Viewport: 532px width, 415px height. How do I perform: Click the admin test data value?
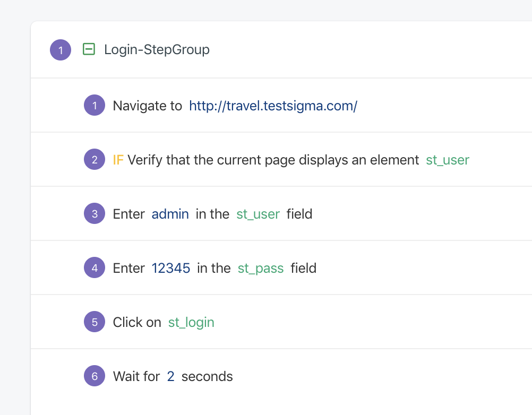click(x=170, y=214)
